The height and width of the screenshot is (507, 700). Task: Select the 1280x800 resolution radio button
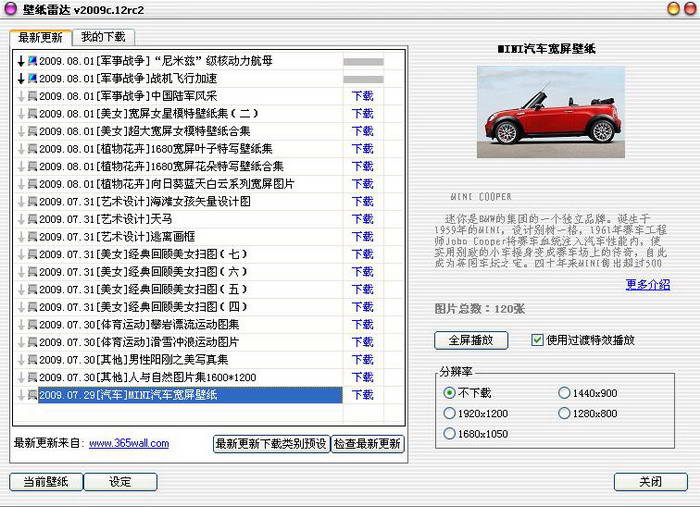564,413
